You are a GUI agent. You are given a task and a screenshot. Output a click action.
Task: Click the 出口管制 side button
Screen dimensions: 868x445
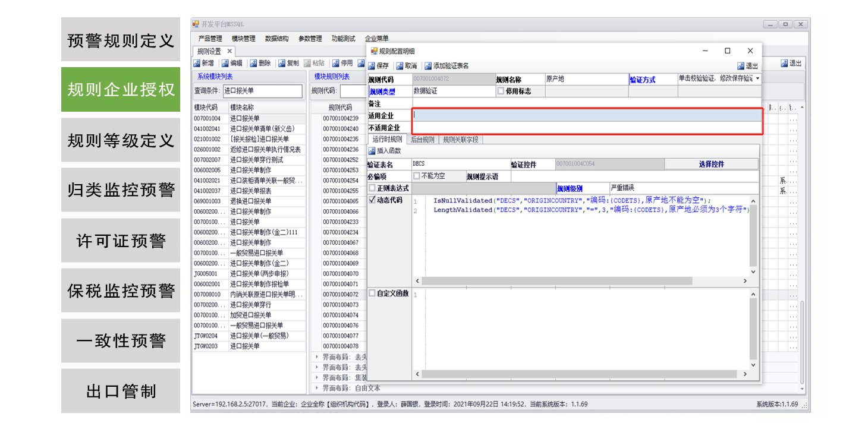[121, 391]
